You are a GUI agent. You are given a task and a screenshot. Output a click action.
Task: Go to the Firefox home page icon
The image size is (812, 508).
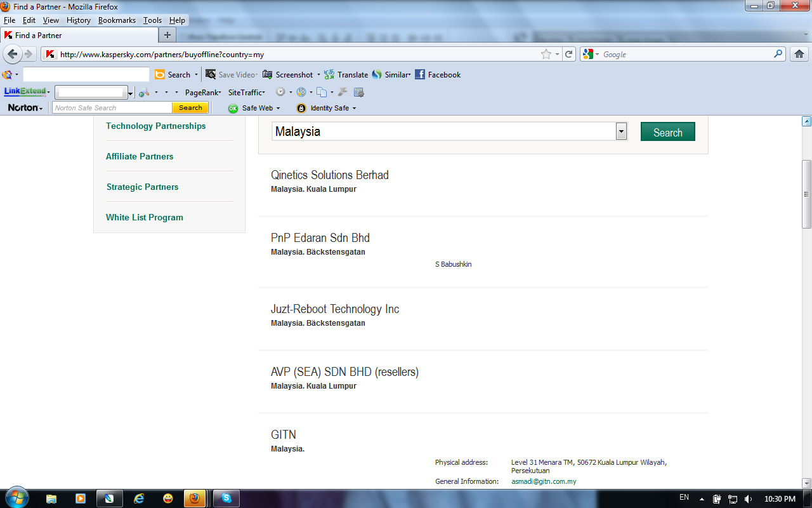(x=799, y=55)
